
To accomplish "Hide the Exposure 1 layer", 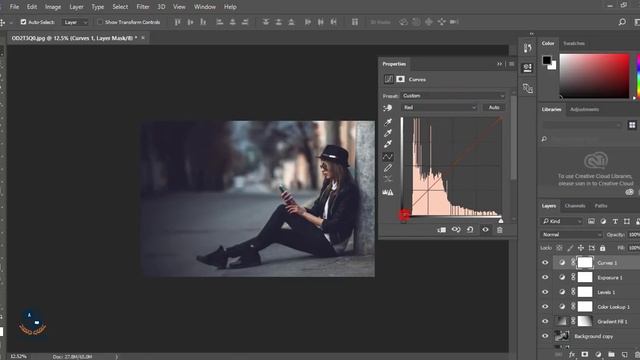I will (x=545, y=278).
